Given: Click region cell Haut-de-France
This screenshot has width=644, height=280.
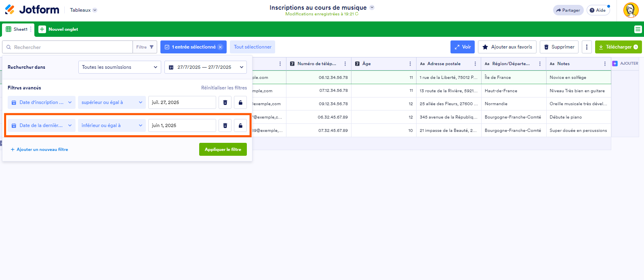Looking at the screenshot, I should coord(514,91).
